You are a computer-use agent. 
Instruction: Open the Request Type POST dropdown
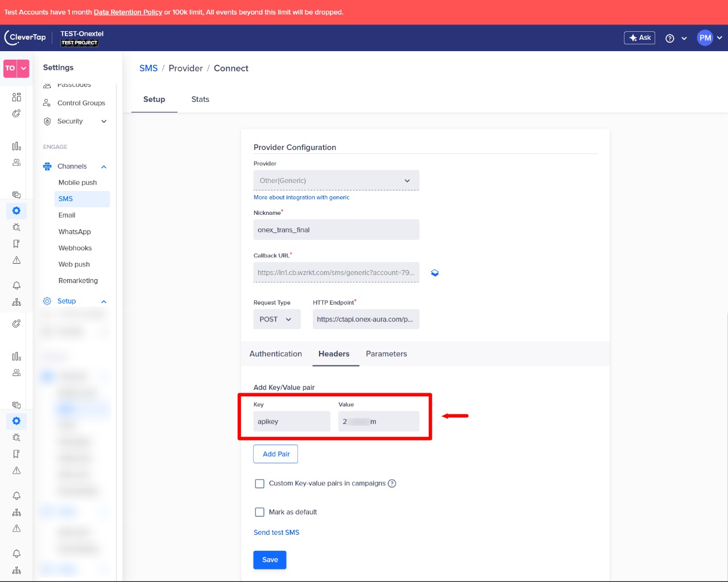coord(276,319)
